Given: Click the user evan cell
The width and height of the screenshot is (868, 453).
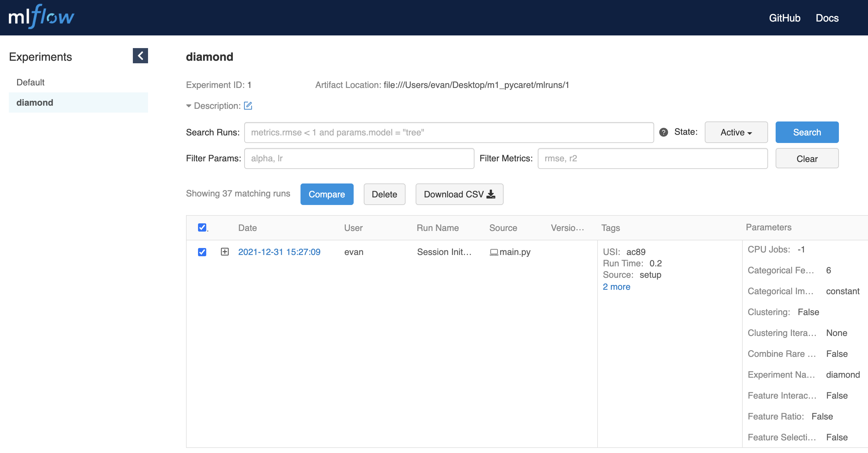Looking at the screenshot, I should 354,252.
